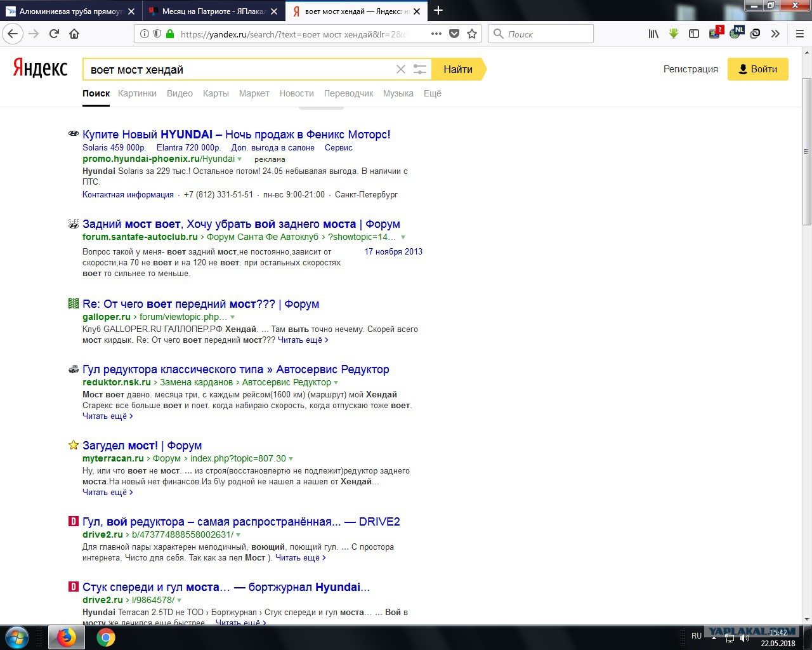This screenshot has width=812, height=650.
Task: Select the Маркет search tab
Action: coord(254,93)
